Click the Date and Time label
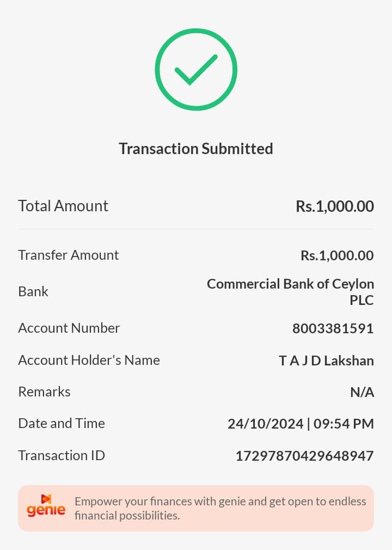Viewport: 392px width, 550px height. [62, 423]
